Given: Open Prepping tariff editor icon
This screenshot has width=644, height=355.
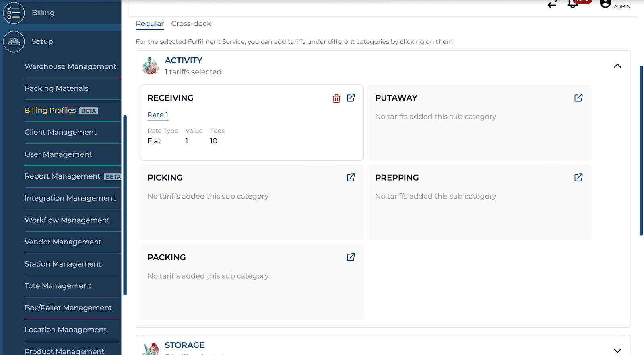Looking at the screenshot, I should pyautogui.click(x=578, y=177).
